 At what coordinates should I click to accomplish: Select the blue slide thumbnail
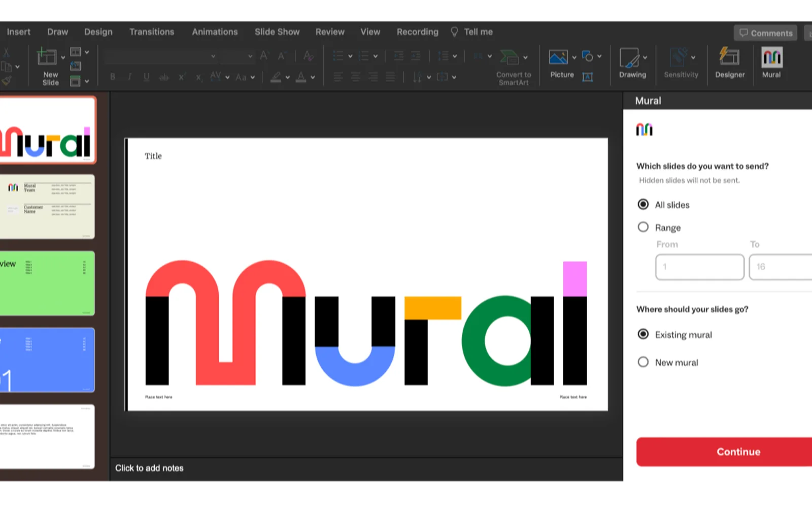tap(47, 360)
